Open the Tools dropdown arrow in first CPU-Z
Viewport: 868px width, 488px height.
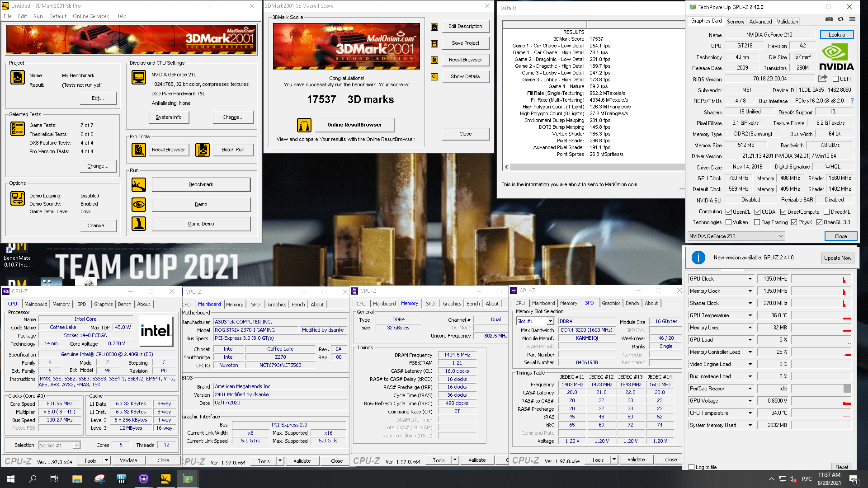pos(106,460)
